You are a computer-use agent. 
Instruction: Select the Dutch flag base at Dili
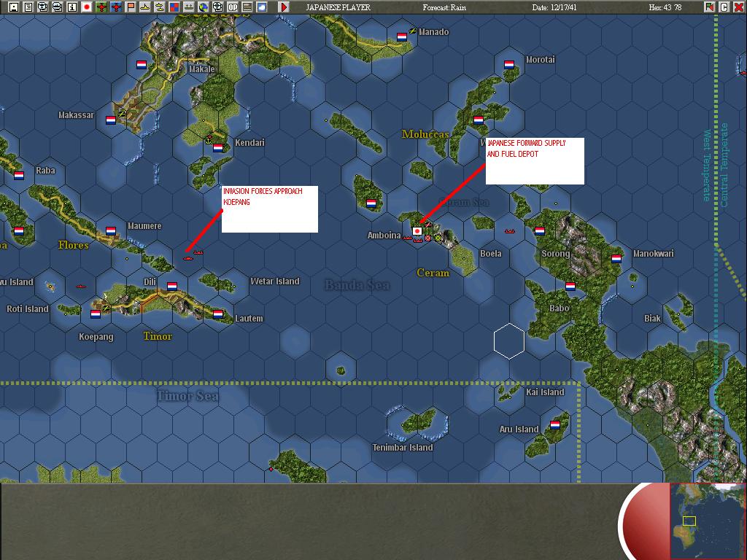pyautogui.click(x=172, y=286)
